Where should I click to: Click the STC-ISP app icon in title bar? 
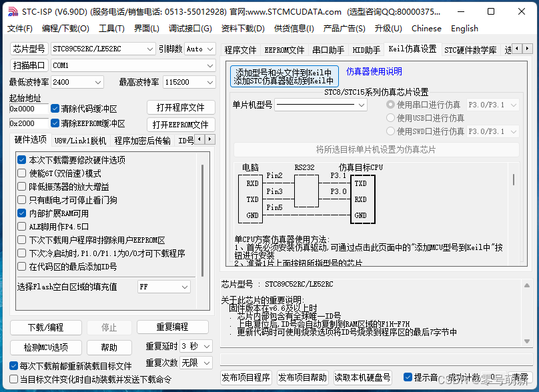point(13,12)
